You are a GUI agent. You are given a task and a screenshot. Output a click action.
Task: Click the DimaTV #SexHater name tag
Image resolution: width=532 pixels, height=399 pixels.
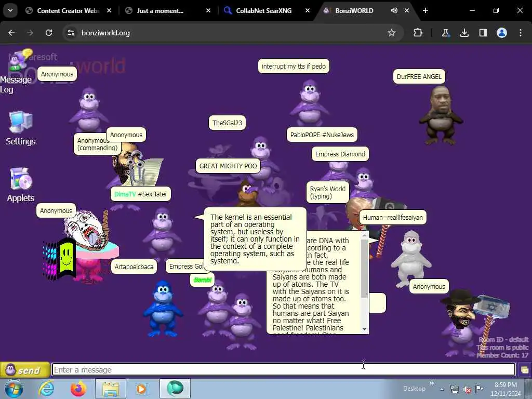click(140, 194)
